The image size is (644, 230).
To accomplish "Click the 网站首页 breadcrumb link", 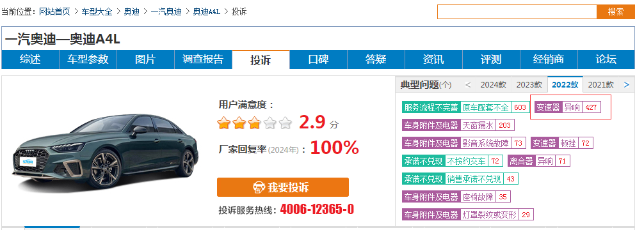I will coord(54,11).
